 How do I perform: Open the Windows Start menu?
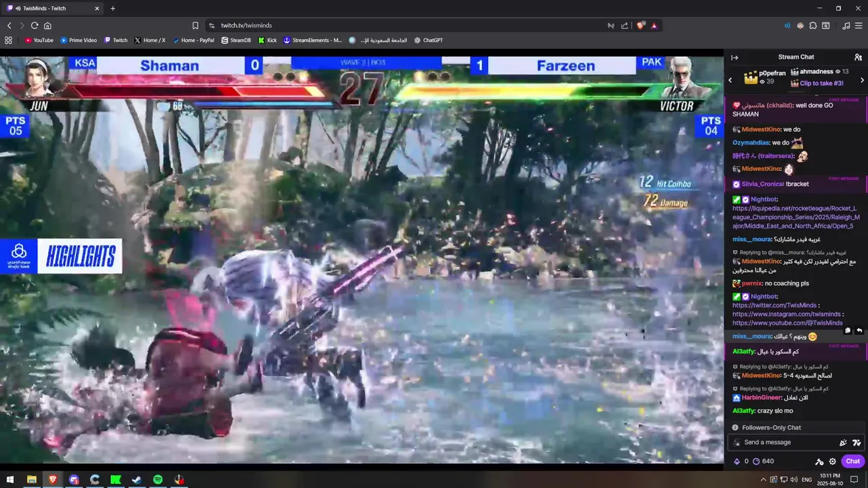click(10, 480)
